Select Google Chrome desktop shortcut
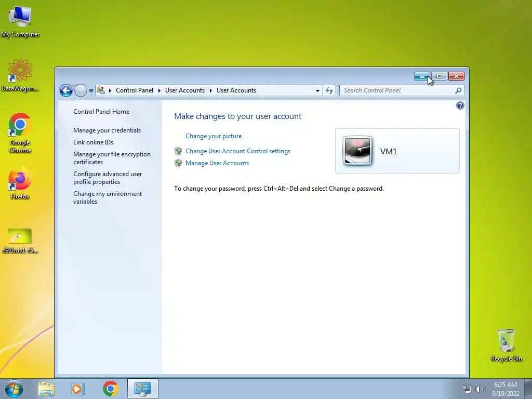 click(20, 133)
